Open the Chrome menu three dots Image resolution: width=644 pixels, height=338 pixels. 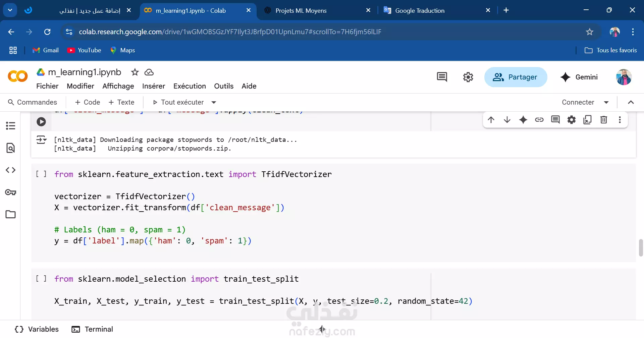633,32
